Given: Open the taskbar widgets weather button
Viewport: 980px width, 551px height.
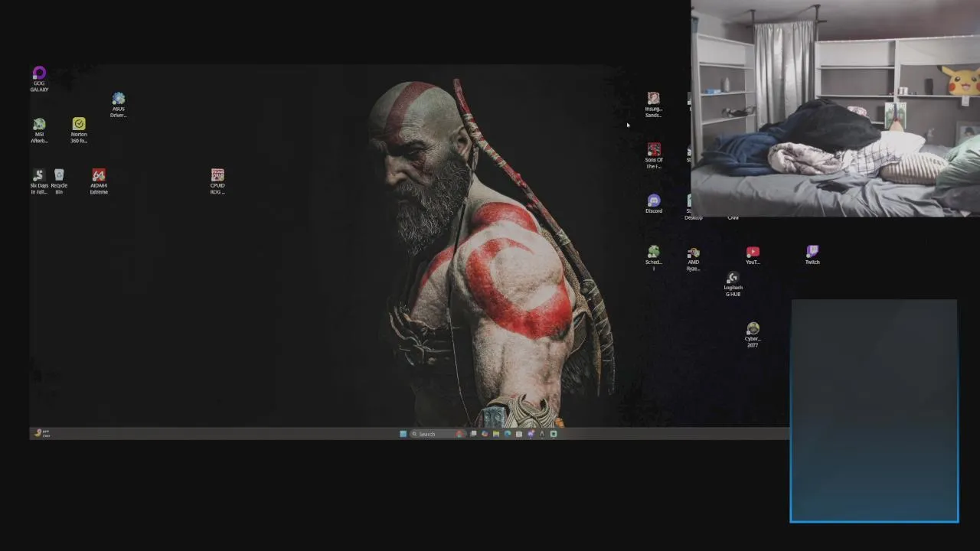Looking at the screenshot, I should pyautogui.click(x=42, y=433).
